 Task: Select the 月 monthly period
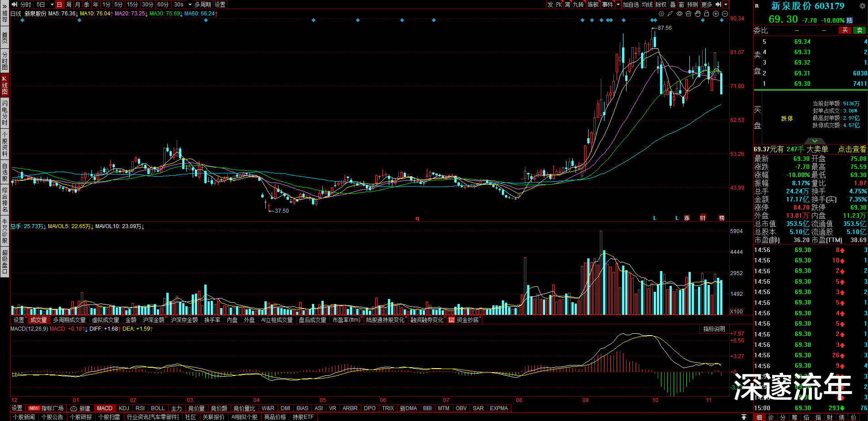(x=78, y=5)
